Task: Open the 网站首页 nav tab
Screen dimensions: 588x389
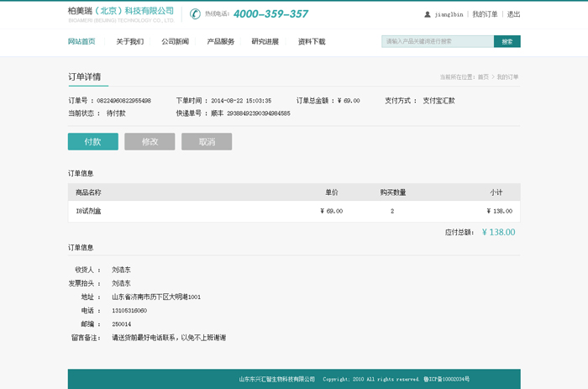Action: 81,41
